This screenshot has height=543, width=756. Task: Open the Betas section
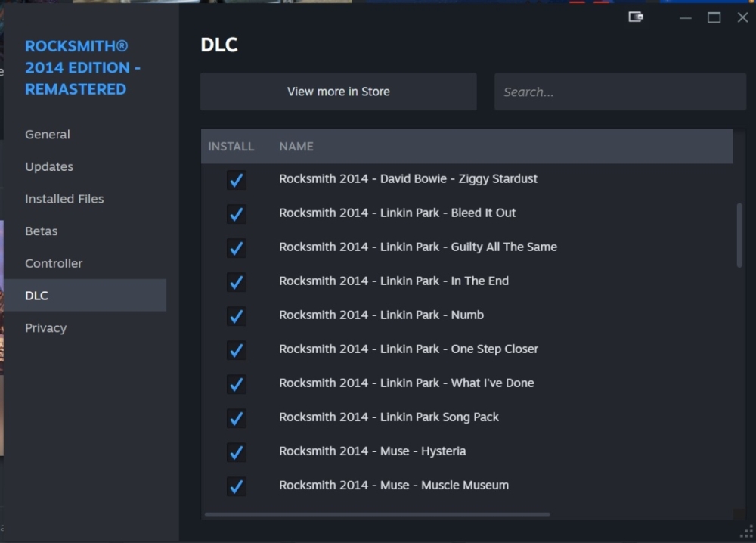click(x=42, y=231)
